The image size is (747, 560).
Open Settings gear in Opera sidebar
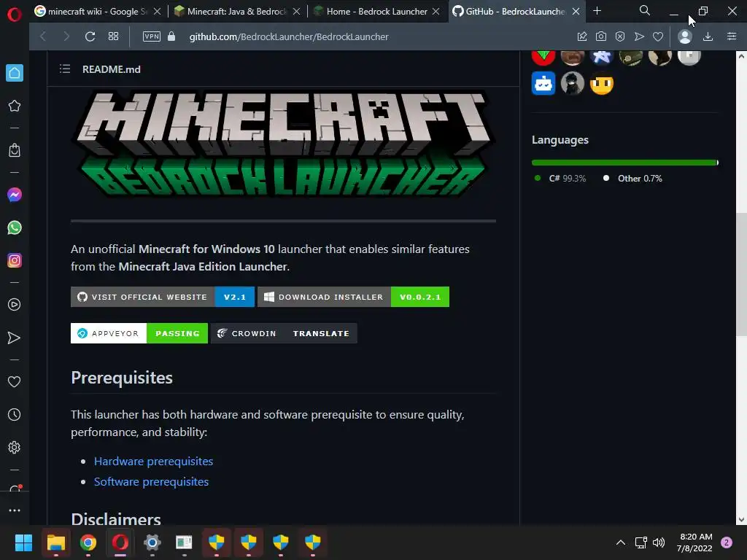(x=15, y=448)
